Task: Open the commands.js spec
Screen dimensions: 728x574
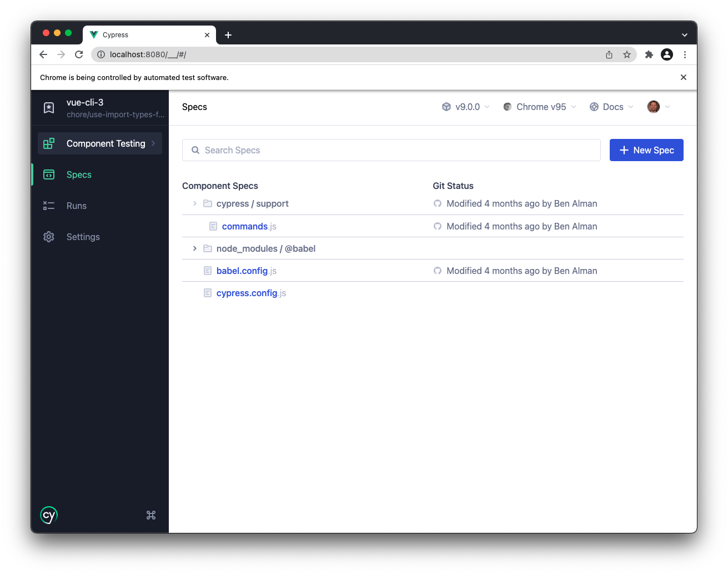Action: click(249, 226)
